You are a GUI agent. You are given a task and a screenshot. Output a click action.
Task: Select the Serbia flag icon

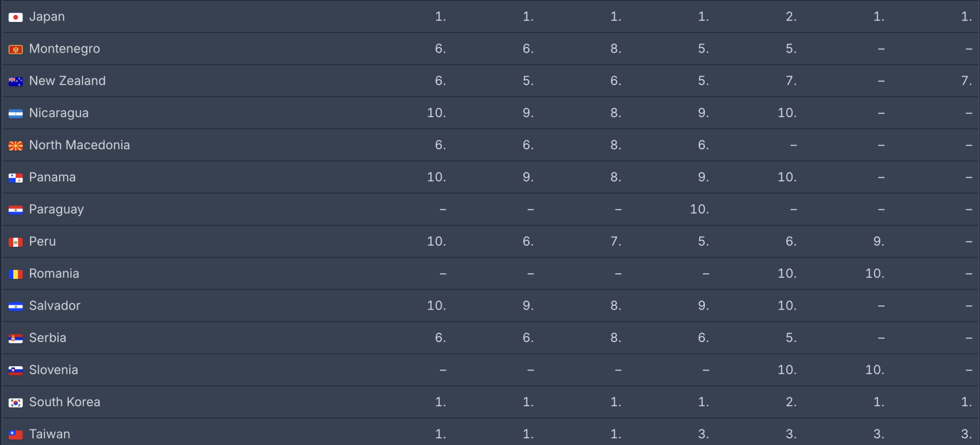16,339
